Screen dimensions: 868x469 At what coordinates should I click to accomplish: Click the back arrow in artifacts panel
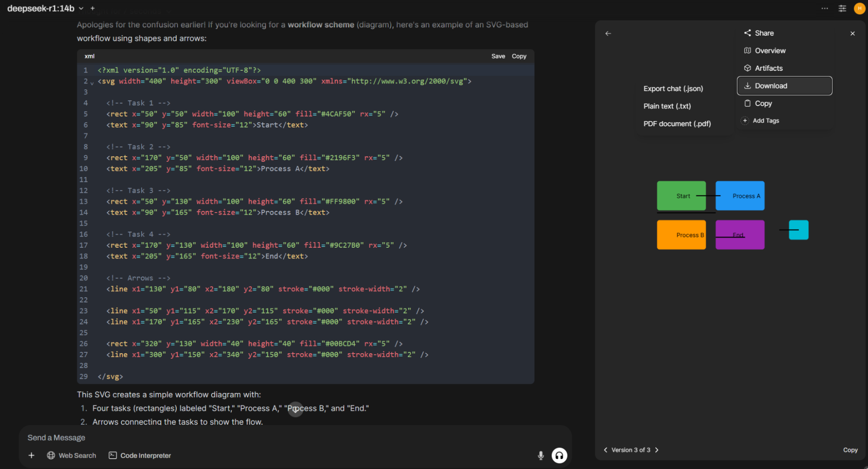(x=608, y=33)
